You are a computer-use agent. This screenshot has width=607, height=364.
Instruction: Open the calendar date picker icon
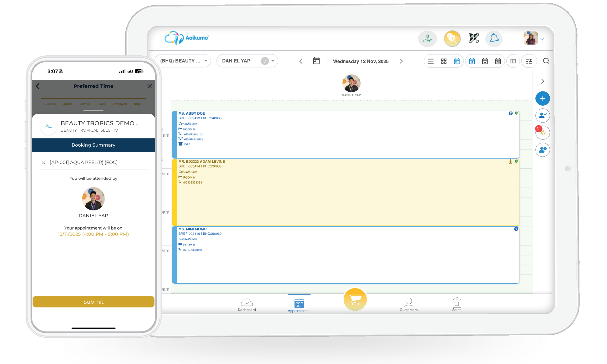[x=316, y=61]
